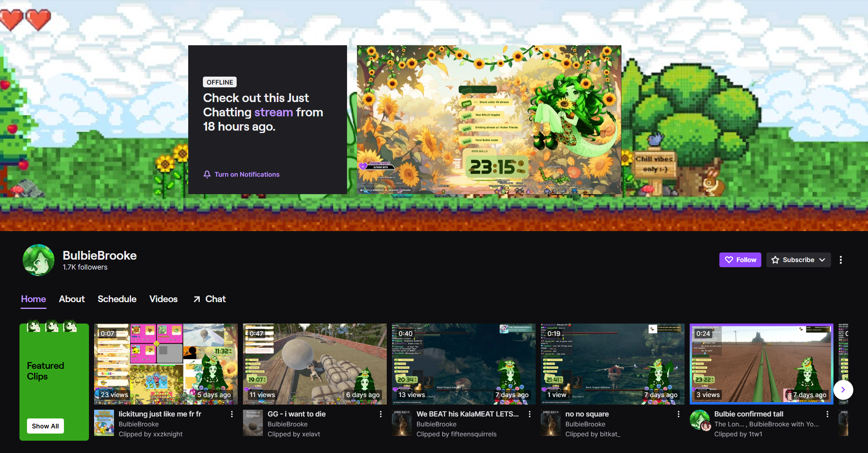Click the BulbieBrooke channel name heading

pyautogui.click(x=100, y=255)
